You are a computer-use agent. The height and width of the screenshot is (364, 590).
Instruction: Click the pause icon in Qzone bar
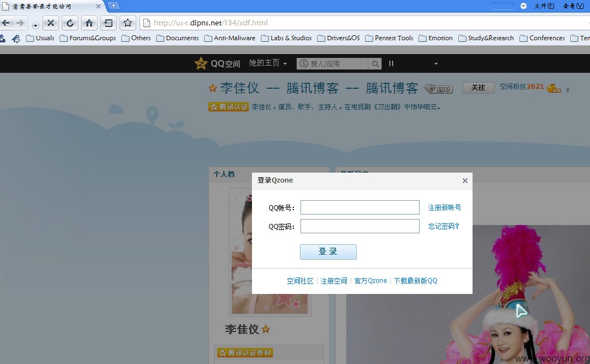point(391,63)
